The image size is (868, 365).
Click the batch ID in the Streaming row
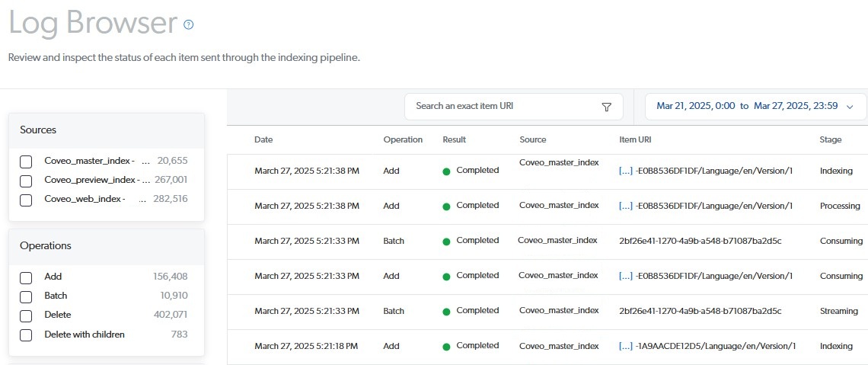700,311
